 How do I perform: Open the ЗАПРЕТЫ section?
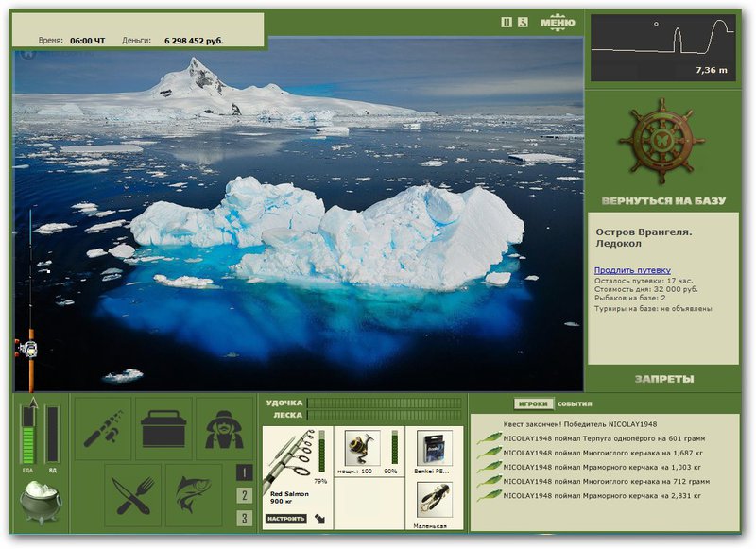tap(664, 379)
